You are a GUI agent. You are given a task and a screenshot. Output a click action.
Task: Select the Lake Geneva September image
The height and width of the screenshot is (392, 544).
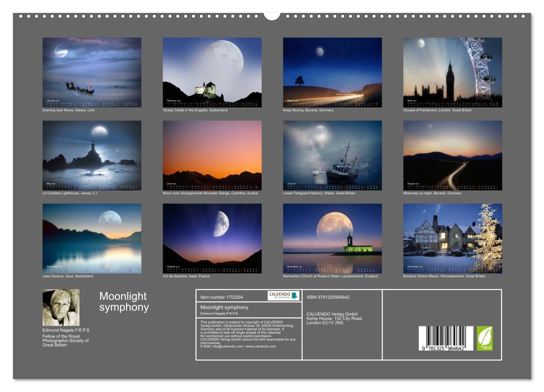tap(92, 238)
